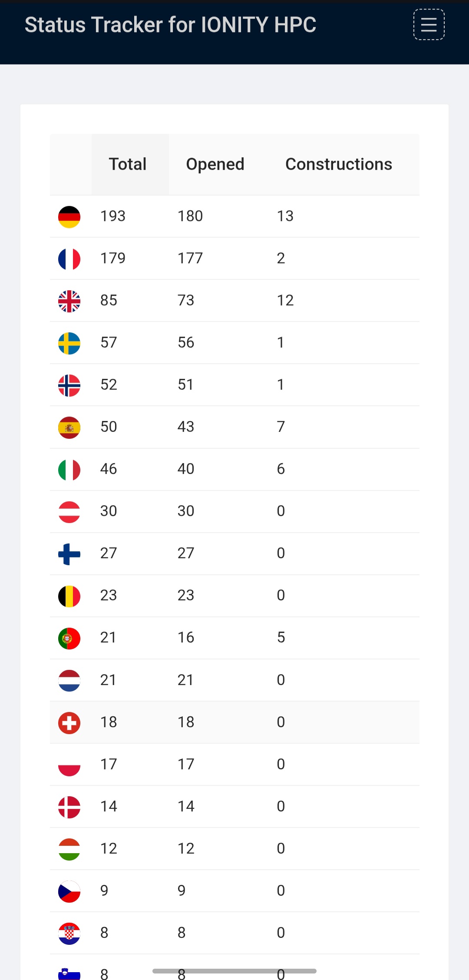Click the Portugal flag icon
The width and height of the screenshot is (469, 980).
pos(69,638)
